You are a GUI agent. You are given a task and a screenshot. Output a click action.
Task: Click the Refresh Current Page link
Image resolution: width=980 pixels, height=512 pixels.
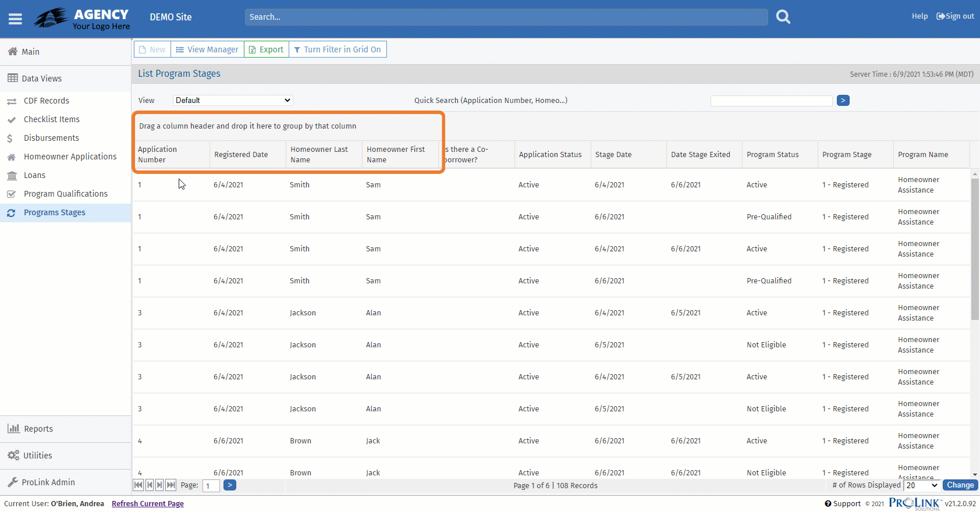click(x=148, y=504)
